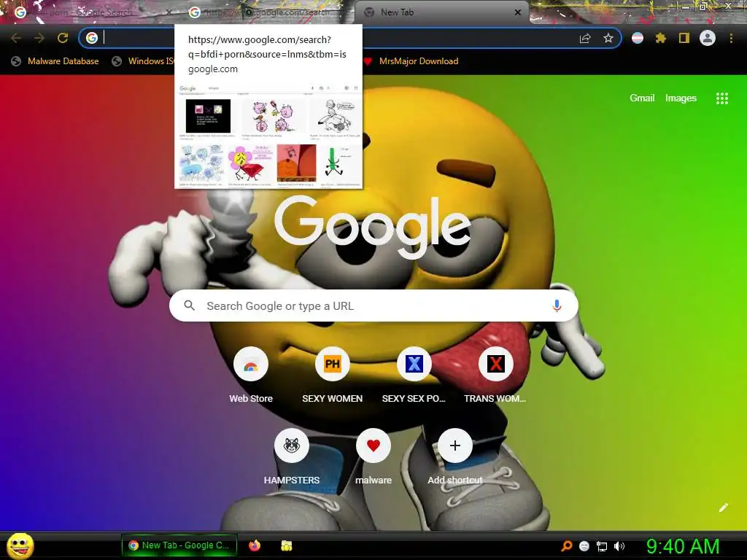This screenshot has width=747, height=560.
Task: Switch to the New Tab tab
Action: [441, 12]
